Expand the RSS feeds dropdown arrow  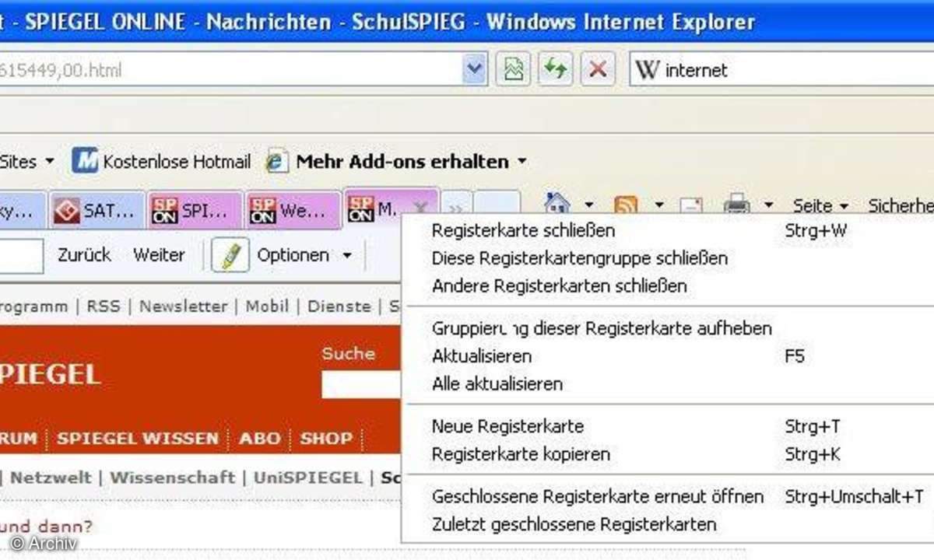coord(659,205)
